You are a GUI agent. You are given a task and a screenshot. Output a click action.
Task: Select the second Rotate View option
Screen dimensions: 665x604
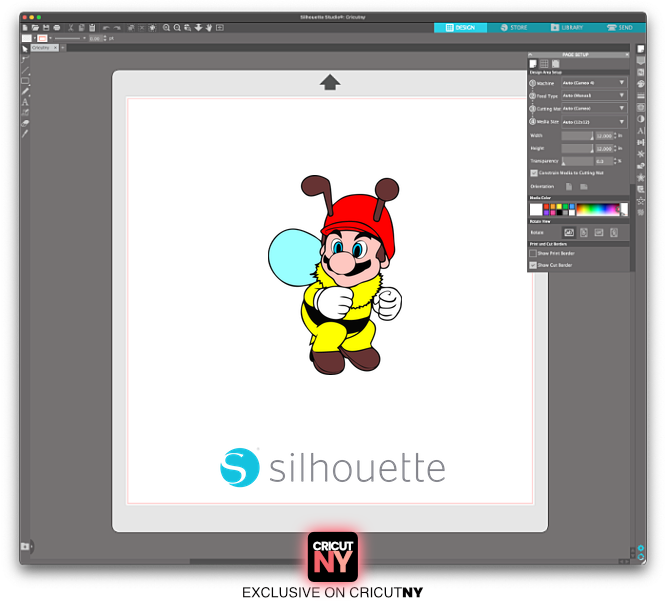point(584,232)
